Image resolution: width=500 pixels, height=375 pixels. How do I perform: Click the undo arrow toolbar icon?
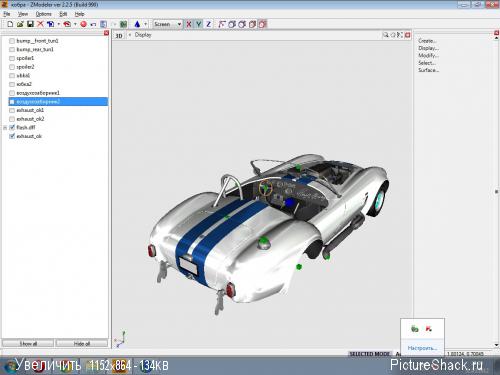(93, 24)
